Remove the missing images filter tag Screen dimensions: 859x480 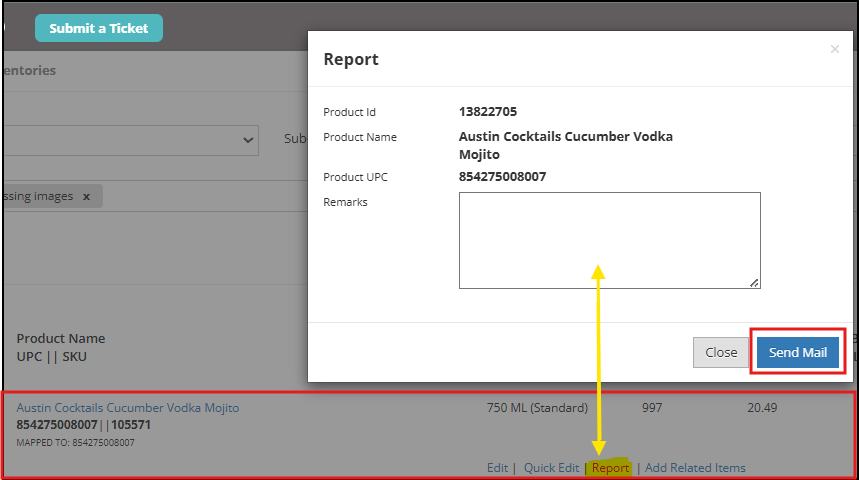pos(86,197)
